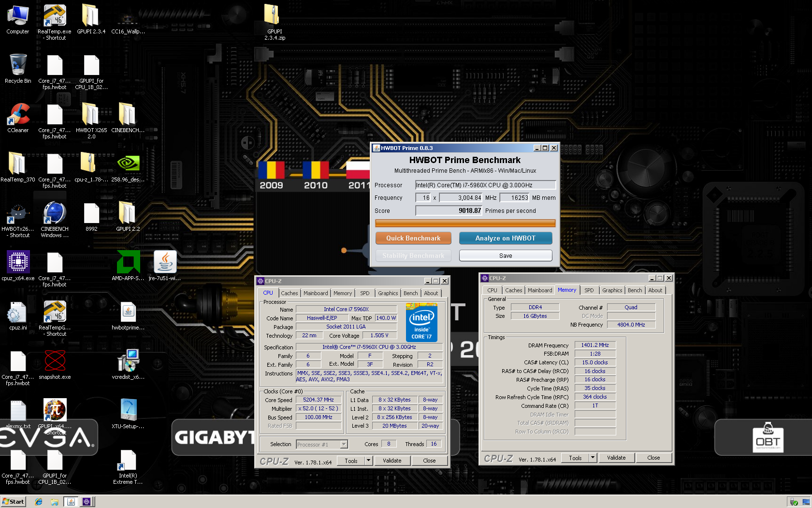Click Tools button in left CPU-Z window
The width and height of the screenshot is (812, 508).
tap(351, 461)
